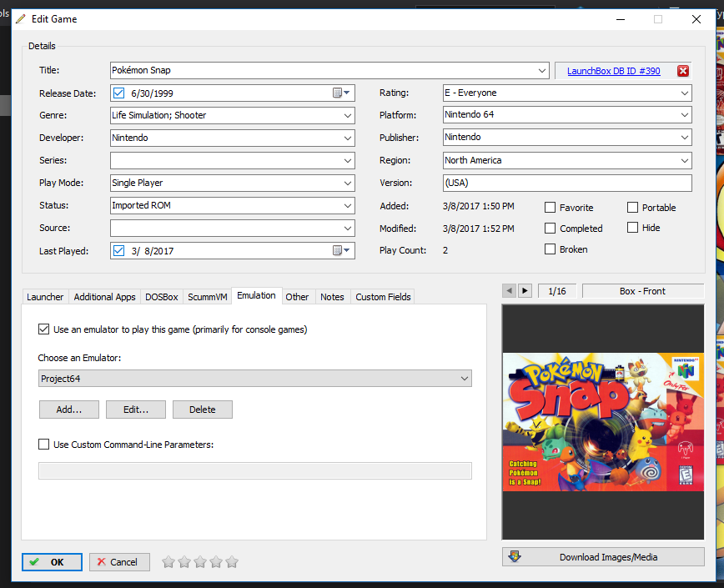Switch to the DOSBox tab

pos(161,297)
